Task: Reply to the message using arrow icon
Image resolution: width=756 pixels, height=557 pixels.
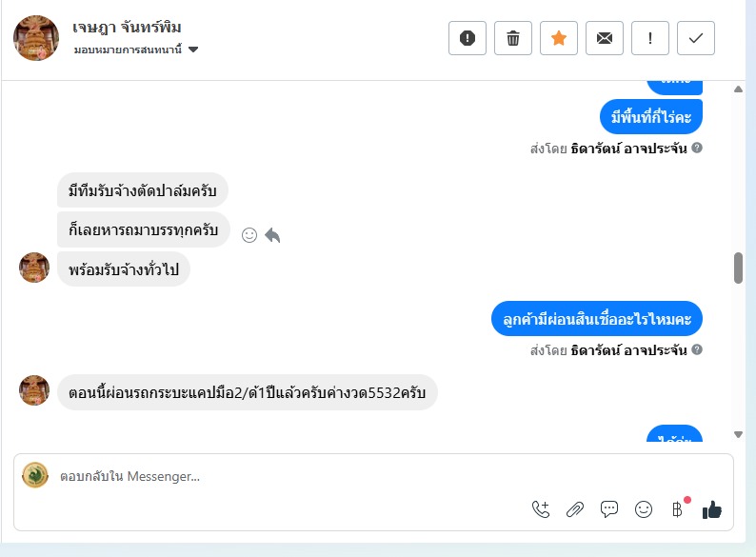Action: pos(272,234)
